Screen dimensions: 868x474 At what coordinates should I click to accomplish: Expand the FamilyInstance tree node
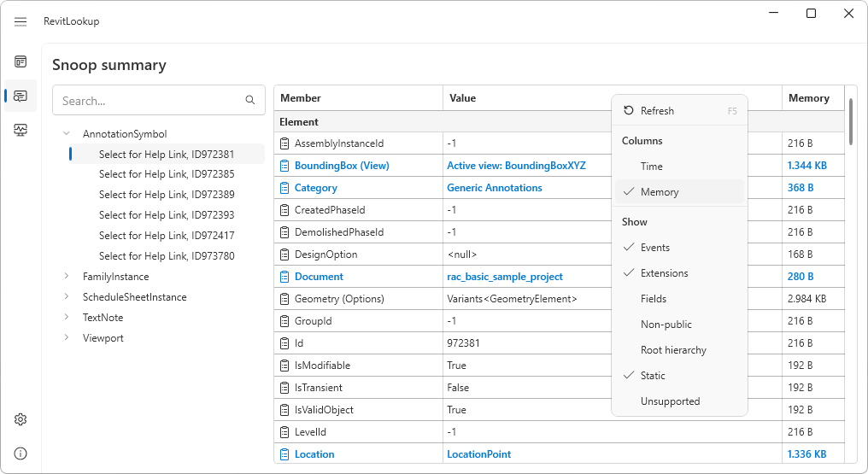[67, 277]
